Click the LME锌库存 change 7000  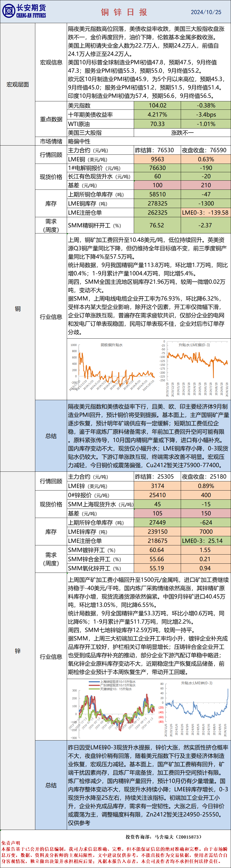click(x=206, y=531)
